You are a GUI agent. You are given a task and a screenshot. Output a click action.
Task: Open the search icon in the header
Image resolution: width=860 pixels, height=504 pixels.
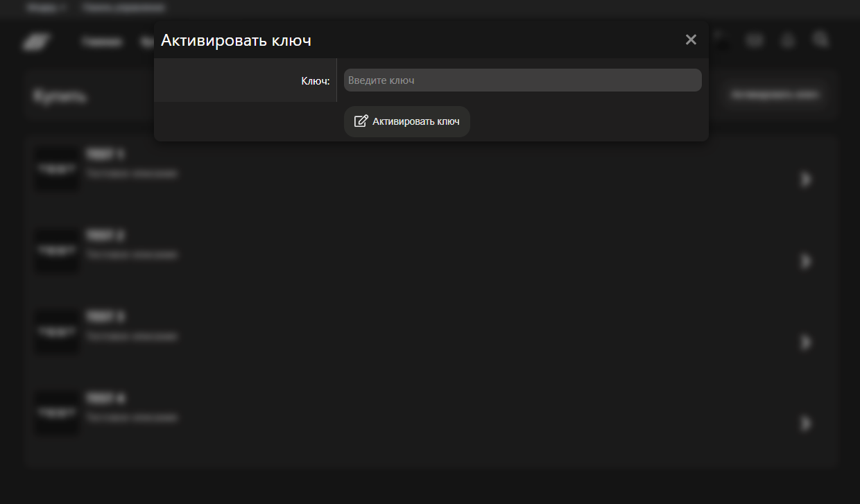point(820,40)
